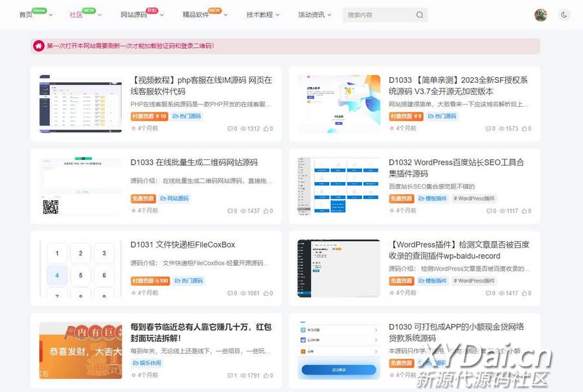Screen dimensions: 583x392
Task: Click view count icon on FileCoxBox post
Action: 244,294
